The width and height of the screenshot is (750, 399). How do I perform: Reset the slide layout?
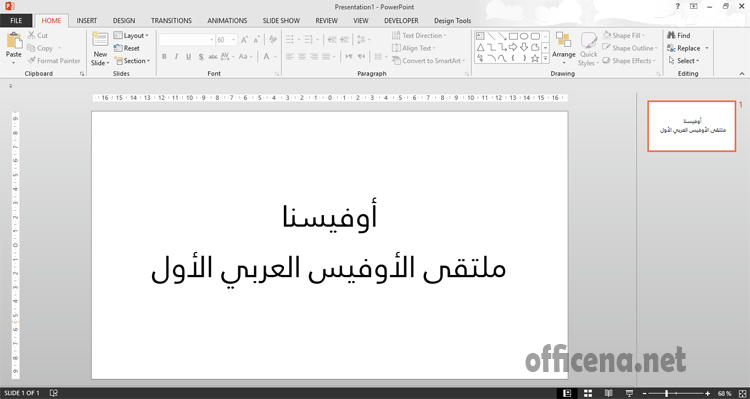127,48
